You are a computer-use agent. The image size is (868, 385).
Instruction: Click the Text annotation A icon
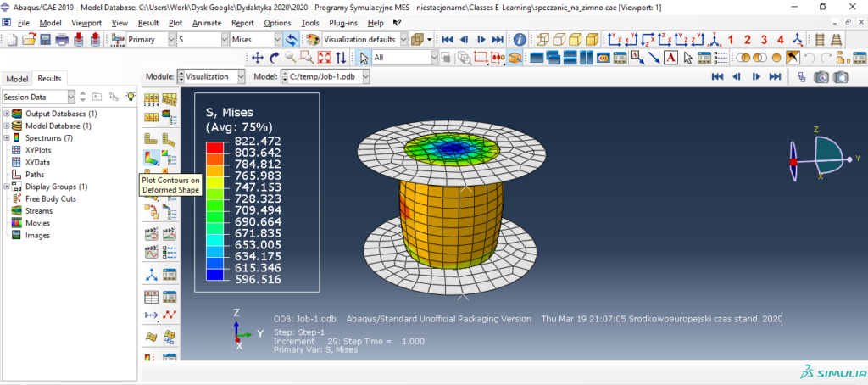671,57
